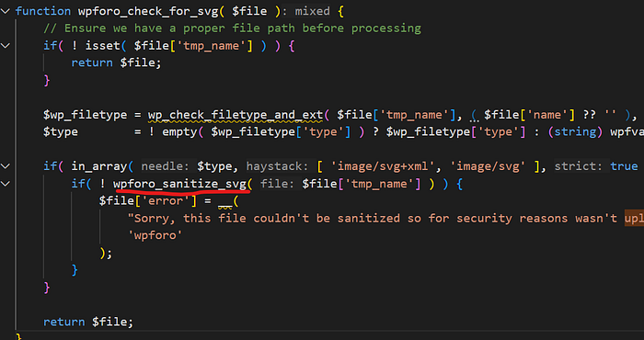The width and height of the screenshot is (644, 340).
Task: Click the isset keyword in the first if
Action: (102, 46)
